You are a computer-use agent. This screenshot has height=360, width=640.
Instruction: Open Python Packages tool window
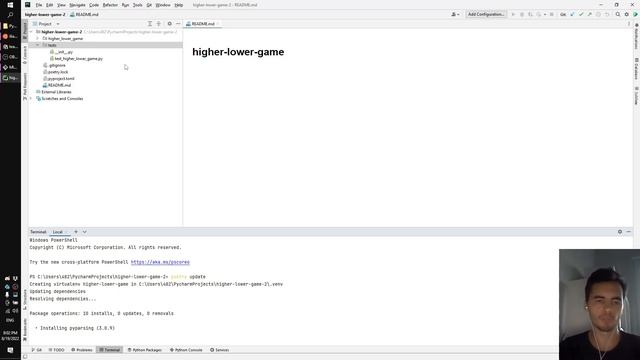[144, 350]
